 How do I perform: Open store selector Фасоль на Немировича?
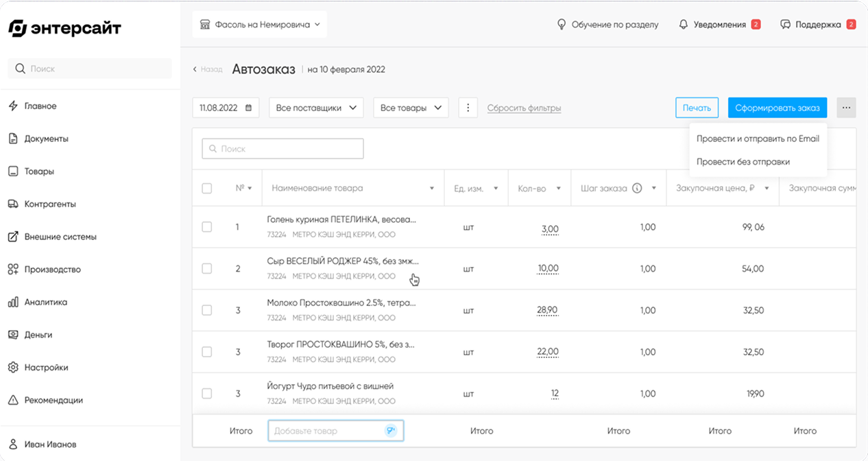(260, 25)
